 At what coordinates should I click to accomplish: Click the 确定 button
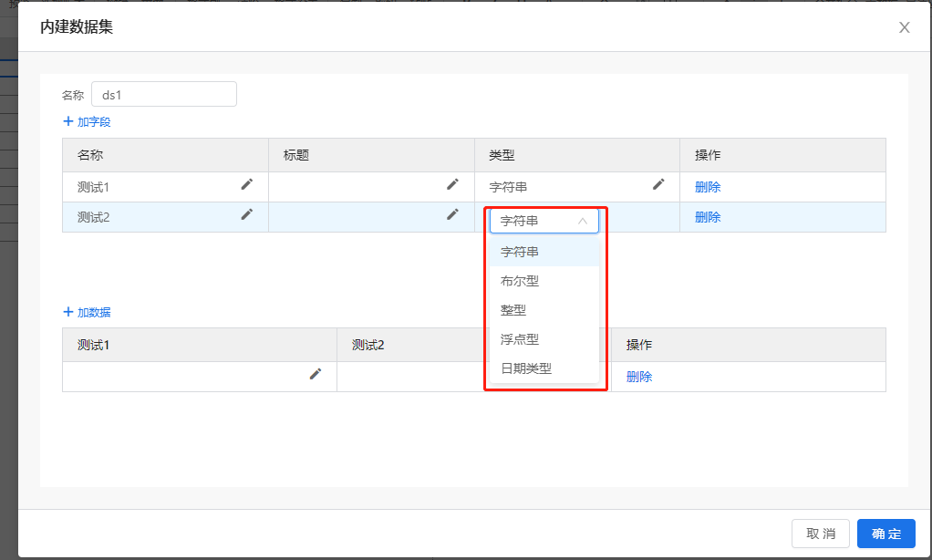pos(886,534)
